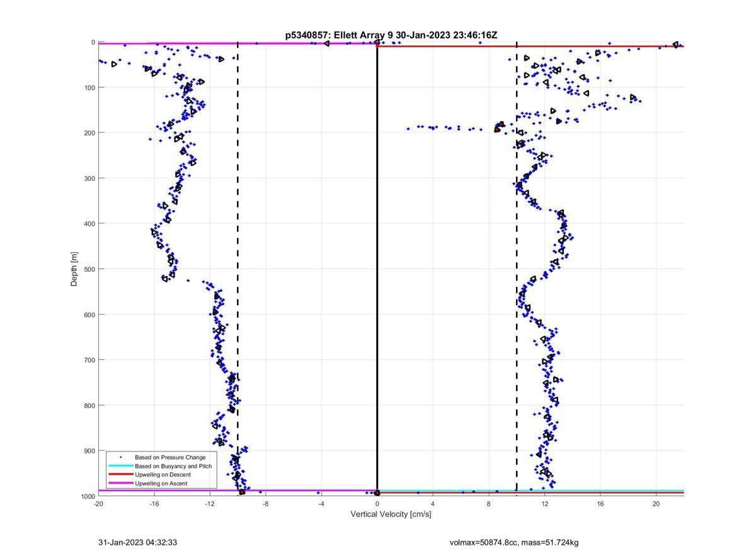Click y-axis tick label '500'
The height and width of the screenshot is (558, 756).
coord(89,269)
